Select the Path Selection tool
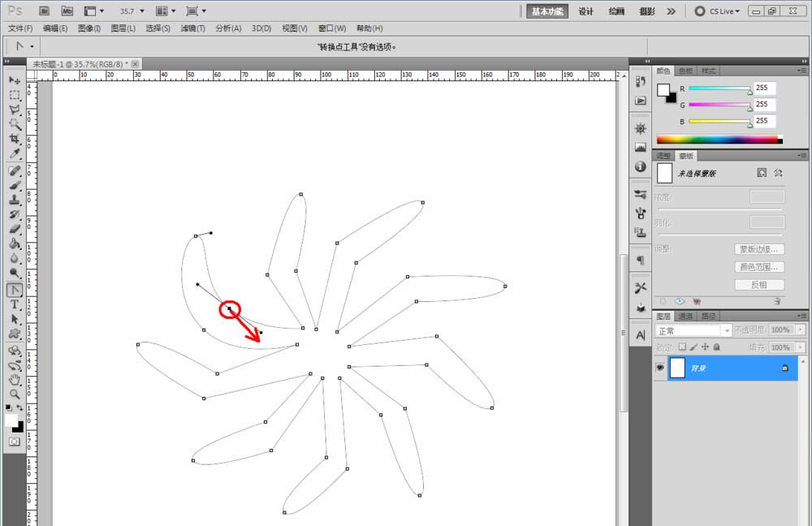This screenshot has width=812, height=526. (x=15, y=319)
